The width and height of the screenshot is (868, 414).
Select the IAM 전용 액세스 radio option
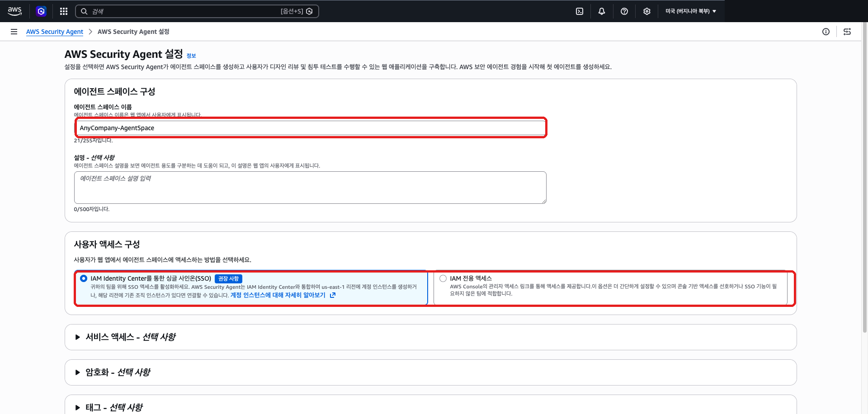443,278
